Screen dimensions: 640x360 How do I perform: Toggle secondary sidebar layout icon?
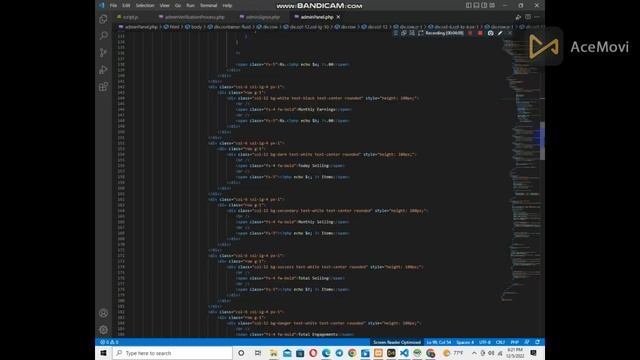[x=484, y=6]
